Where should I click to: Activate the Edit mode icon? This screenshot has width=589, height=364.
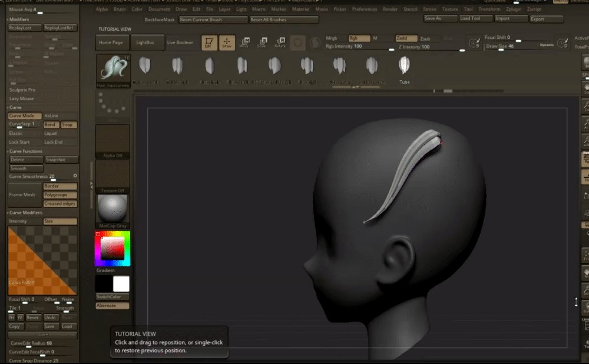click(209, 42)
